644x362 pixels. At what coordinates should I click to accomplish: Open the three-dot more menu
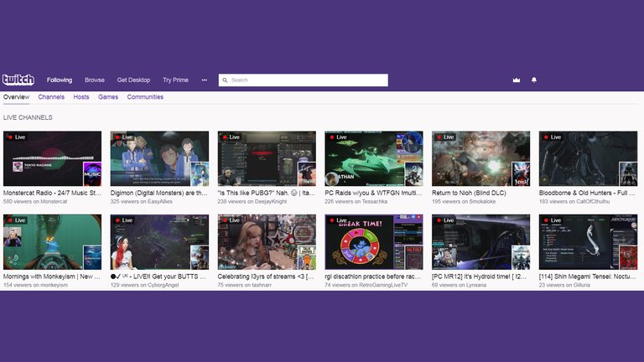pyautogui.click(x=204, y=80)
